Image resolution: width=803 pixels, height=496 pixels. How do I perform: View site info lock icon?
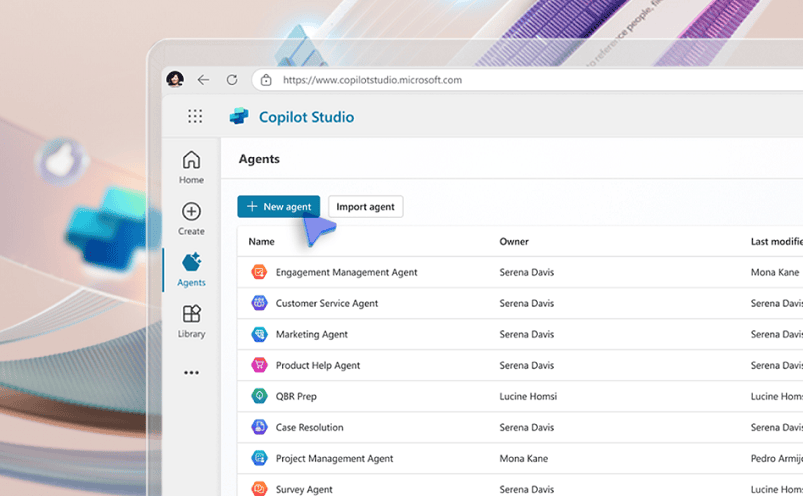coord(266,80)
